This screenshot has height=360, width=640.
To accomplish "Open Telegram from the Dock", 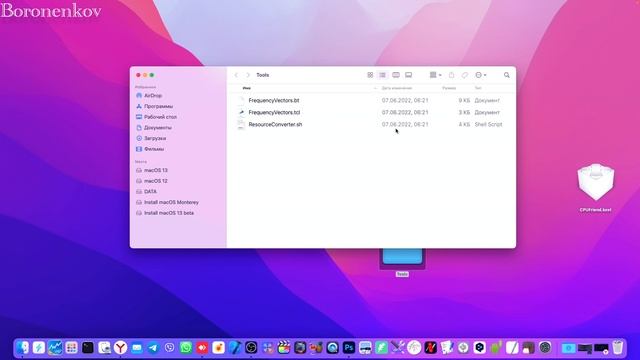I will click(x=153, y=348).
